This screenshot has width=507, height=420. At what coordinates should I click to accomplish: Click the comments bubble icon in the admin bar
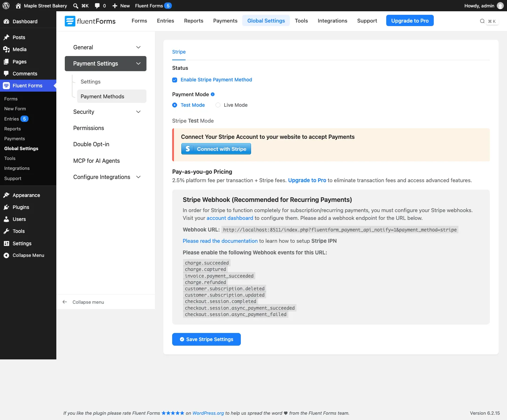pos(97,6)
